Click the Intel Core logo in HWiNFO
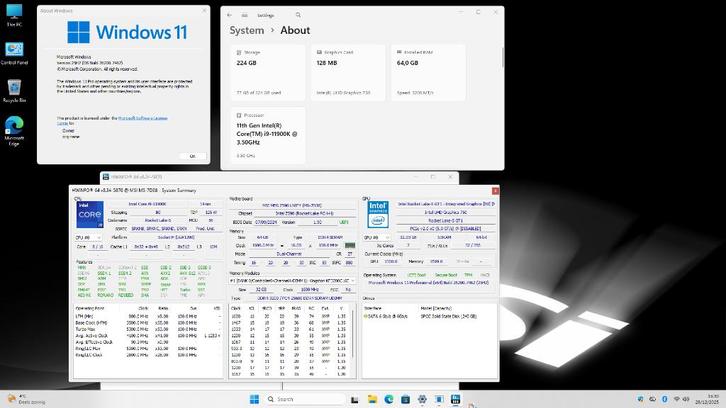726x408 pixels. click(x=90, y=214)
